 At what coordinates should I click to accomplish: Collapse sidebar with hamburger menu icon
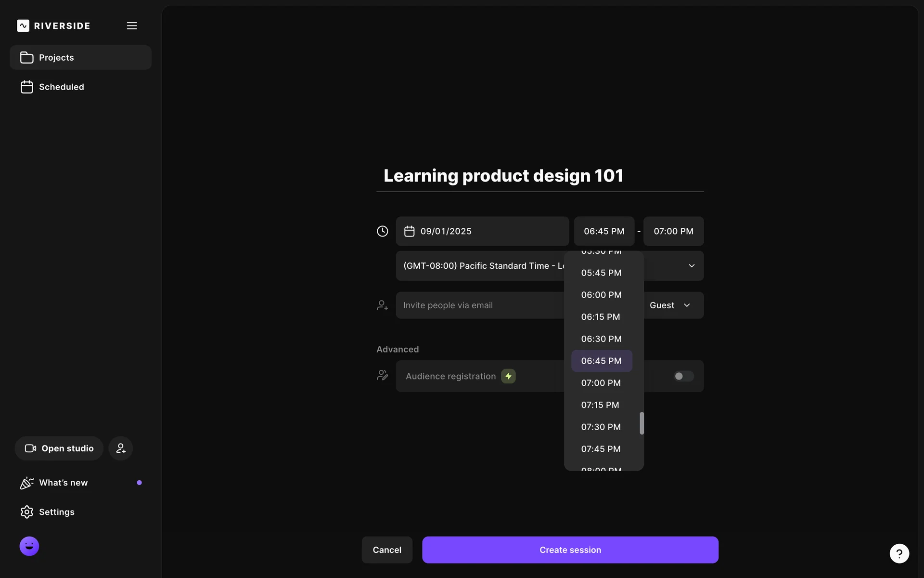(132, 26)
